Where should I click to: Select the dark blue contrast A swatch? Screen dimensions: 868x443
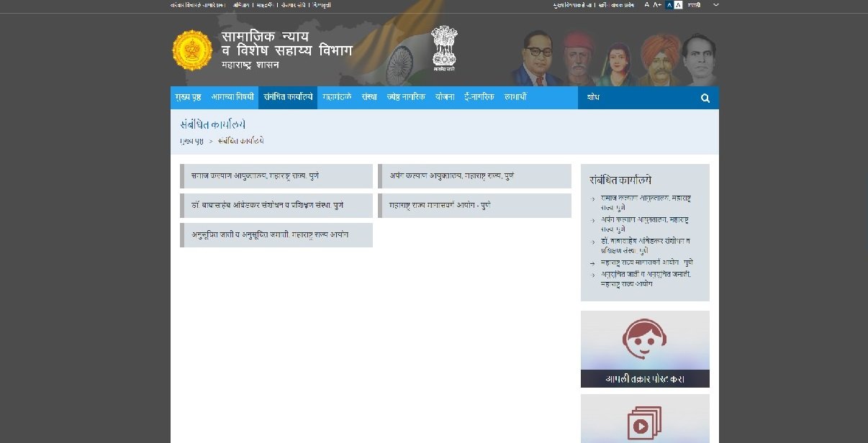[669, 4]
